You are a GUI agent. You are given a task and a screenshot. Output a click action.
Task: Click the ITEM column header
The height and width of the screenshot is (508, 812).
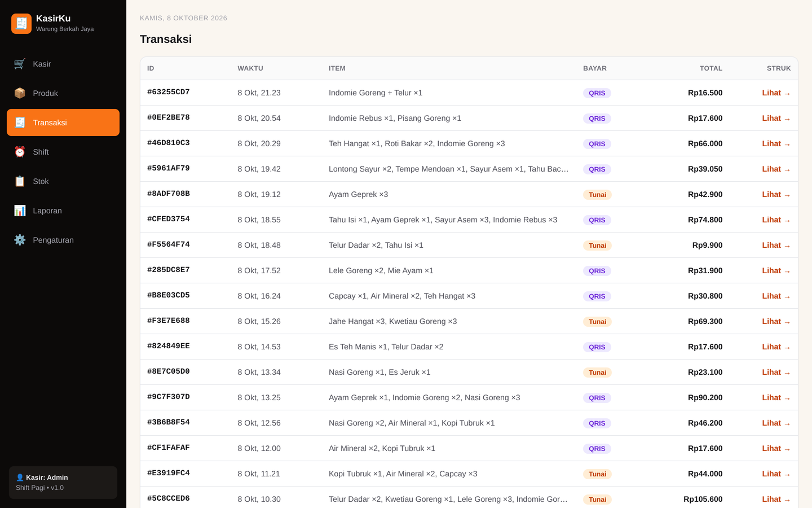click(337, 68)
